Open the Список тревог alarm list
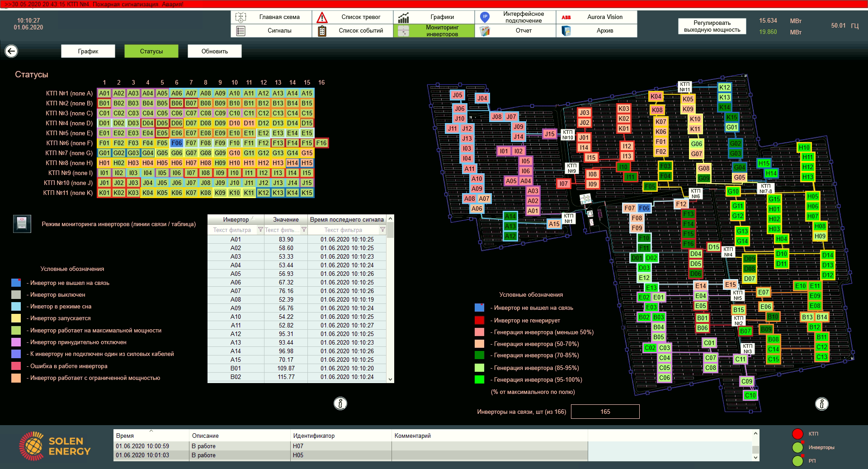868x469 pixels. tap(352, 17)
